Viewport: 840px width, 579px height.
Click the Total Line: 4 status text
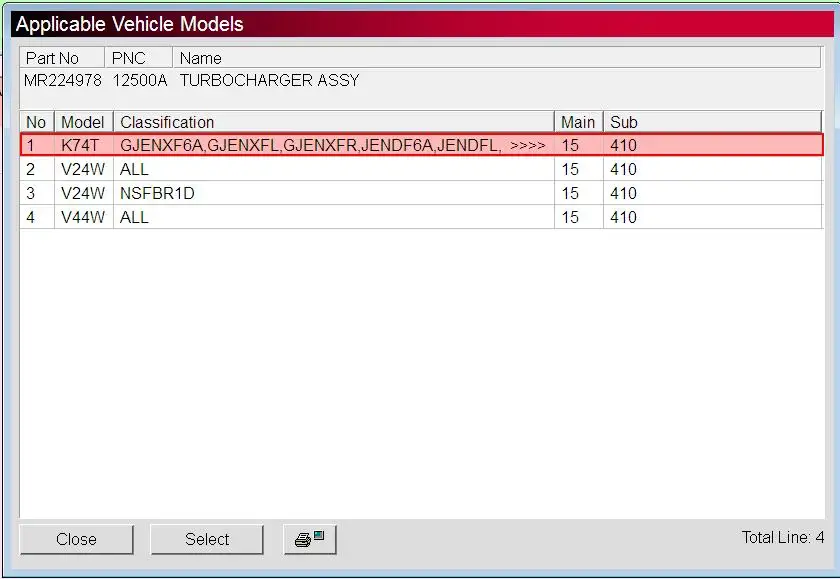click(783, 537)
